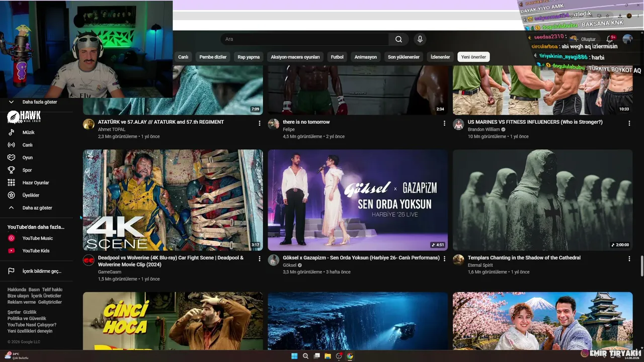
Task: Open Chrome downloads icon in browser toolbar
Action: [x=619, y=16]
